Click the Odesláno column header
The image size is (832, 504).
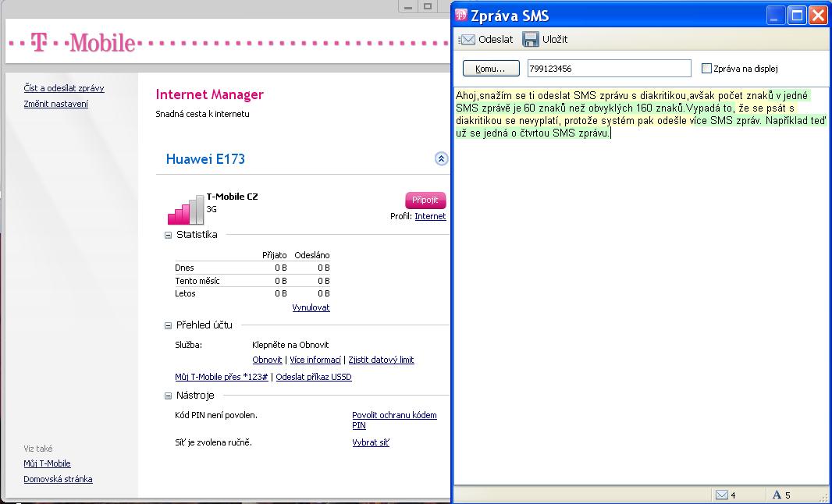tap(312, 255)
